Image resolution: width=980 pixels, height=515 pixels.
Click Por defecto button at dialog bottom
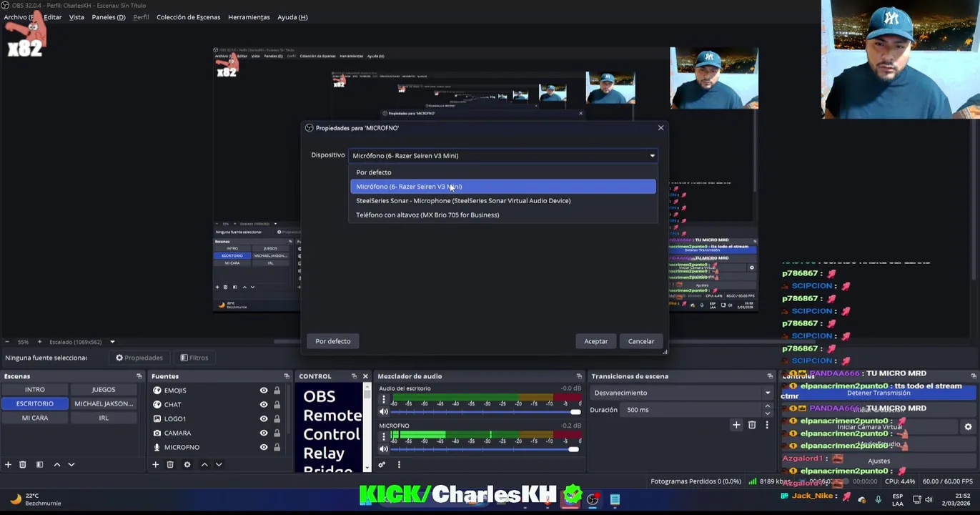[333, 341]
